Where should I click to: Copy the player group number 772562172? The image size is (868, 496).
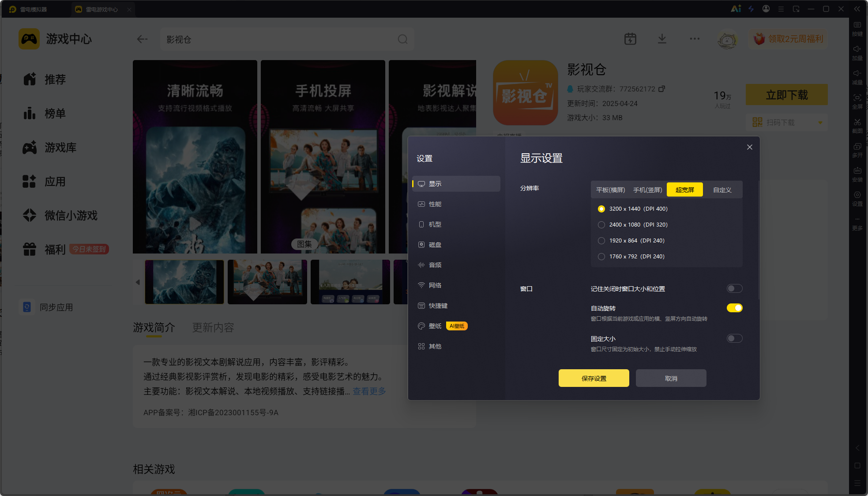pyautogui.click(x=661, y=89)
